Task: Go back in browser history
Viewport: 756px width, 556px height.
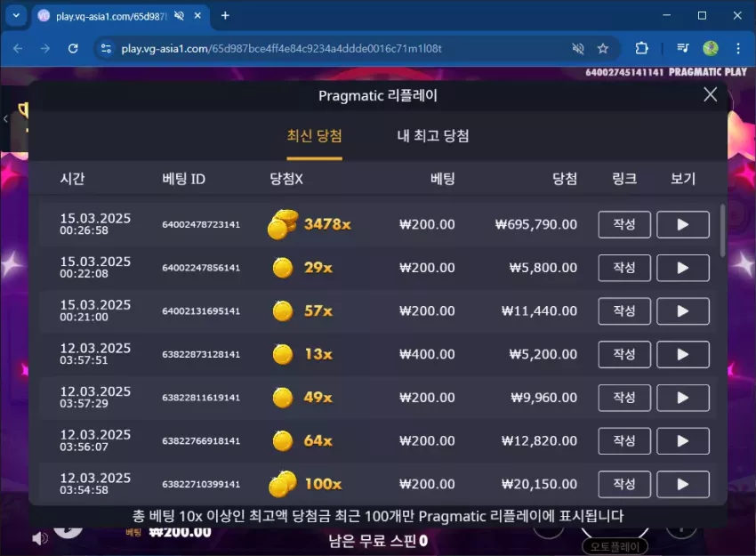Action: pos(18,48)
